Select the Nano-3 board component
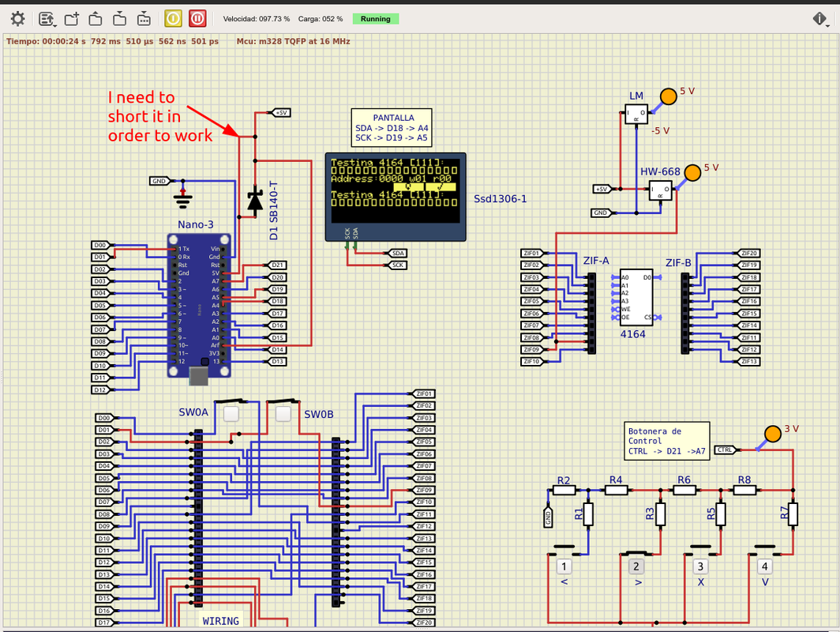 click(199, 304)
